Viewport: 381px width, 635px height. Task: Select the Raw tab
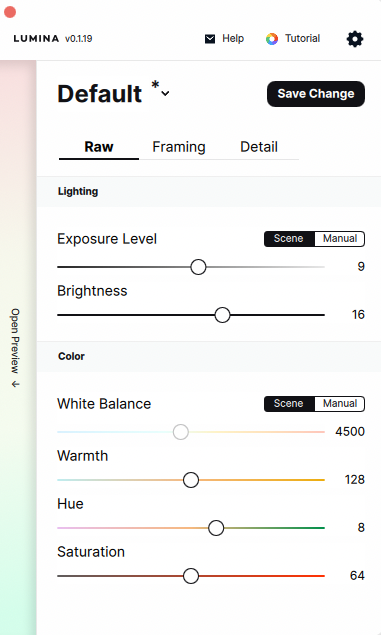(x=99, y=147)
